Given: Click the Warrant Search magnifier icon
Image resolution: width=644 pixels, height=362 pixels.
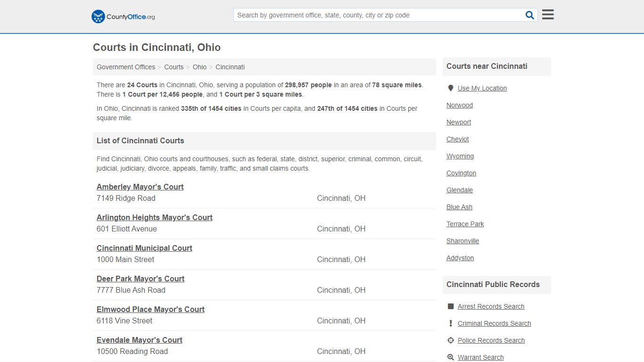Looking at the screenshot, I should click(450, 357).
